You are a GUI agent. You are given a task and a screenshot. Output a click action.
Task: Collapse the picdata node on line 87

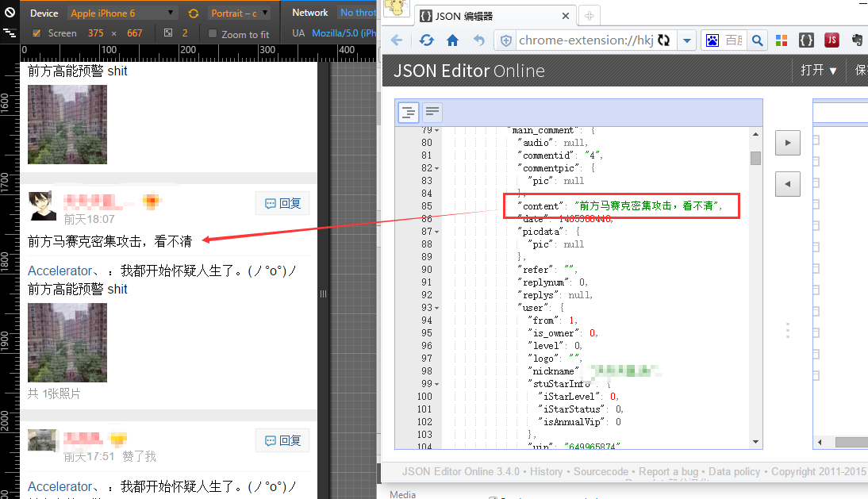[436, 232]
